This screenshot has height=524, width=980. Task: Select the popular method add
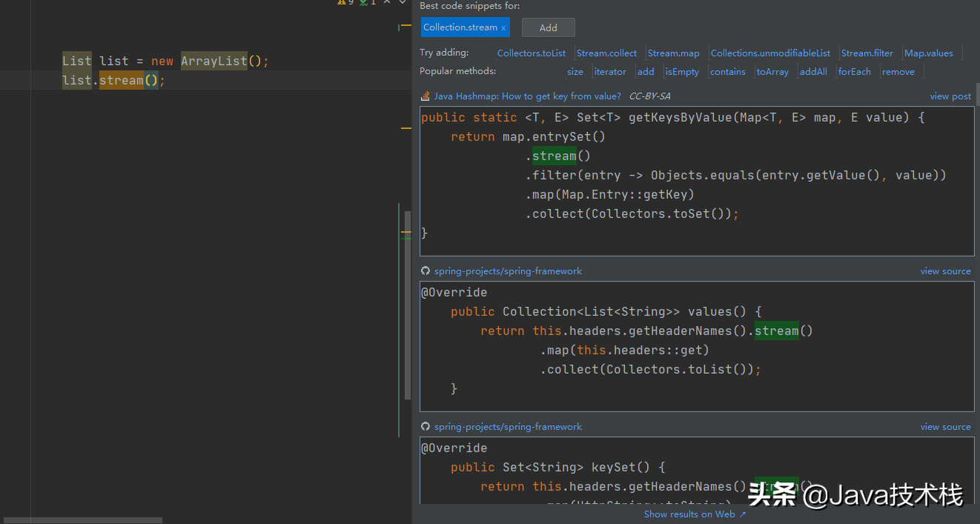point(646,72)
